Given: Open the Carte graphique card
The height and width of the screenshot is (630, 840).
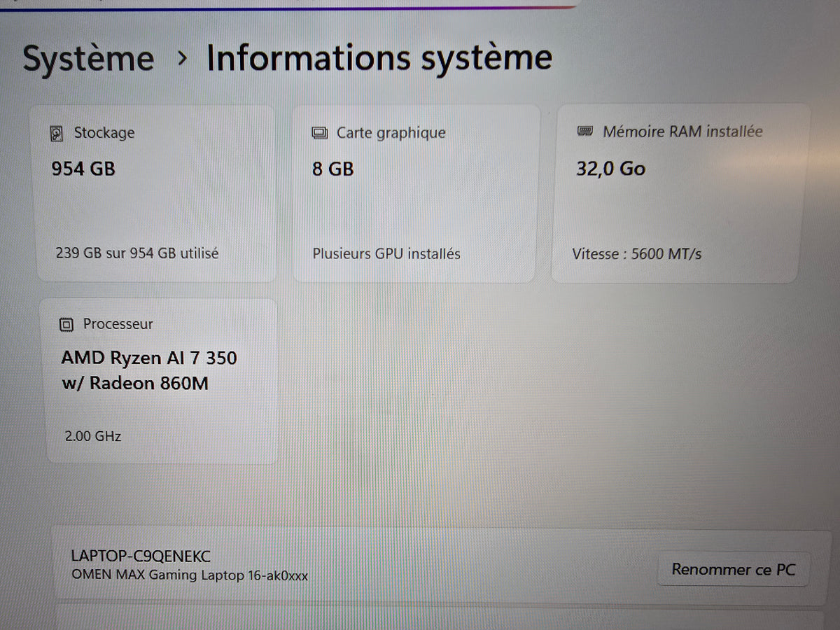Looking at the screenshot, I should (416, 194).
